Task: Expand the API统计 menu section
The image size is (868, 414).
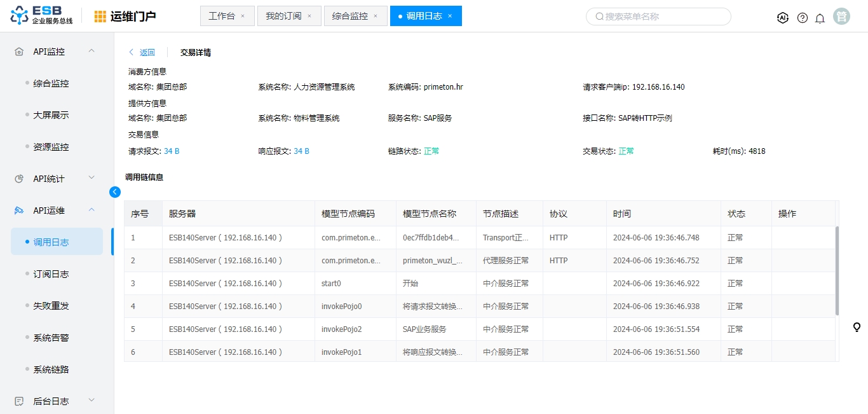Action: (92, 178)
